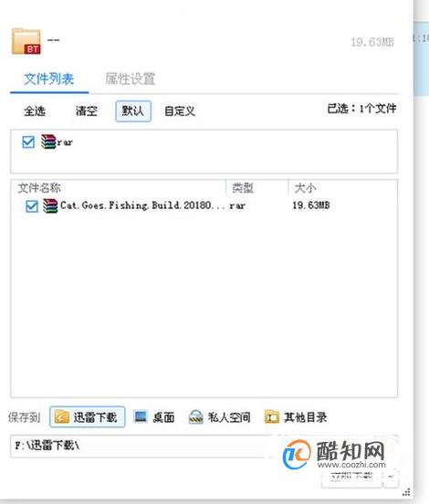Click the WinRAR icon beside Cat.Goes.Fishing file
The width and height of the screenshot is (429, 504).
pyautogui.click(x=50, y=205)
